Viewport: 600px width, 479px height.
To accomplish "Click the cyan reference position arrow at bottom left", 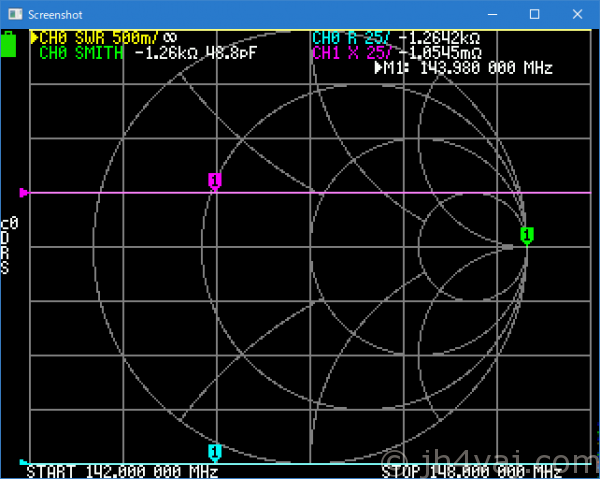I will [x=23, y=462].
